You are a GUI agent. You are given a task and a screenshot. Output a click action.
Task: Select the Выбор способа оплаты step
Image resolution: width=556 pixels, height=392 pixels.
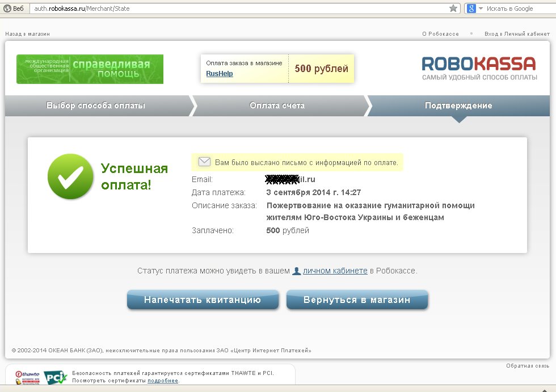pos(96,106)
